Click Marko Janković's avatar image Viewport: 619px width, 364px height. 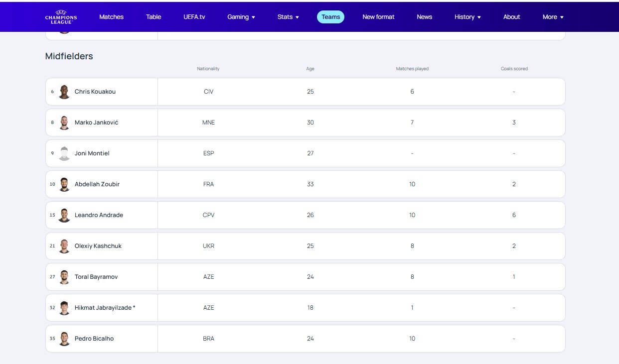64,122
